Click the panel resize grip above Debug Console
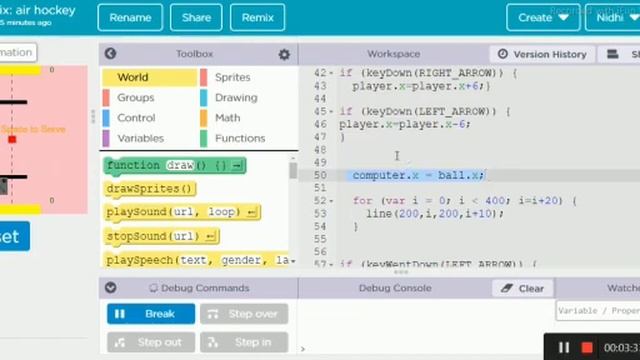The image size is (640, 360). tap(400, 272)
